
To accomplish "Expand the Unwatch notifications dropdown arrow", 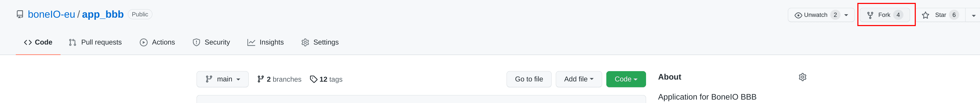I will click(846, 15).
